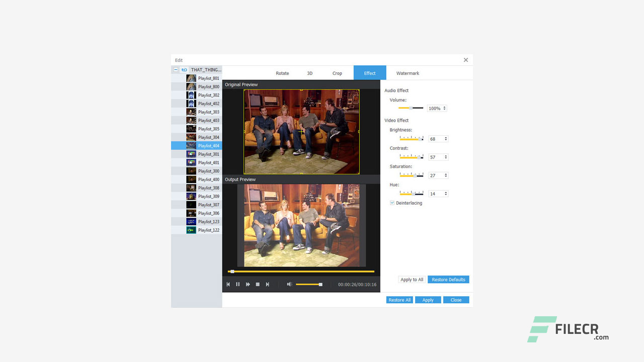Click the Saturation value stepper arrows
This screenshot has width=644, height=362.
point(446,175)
